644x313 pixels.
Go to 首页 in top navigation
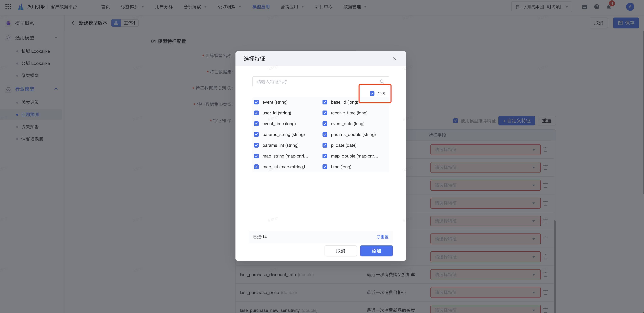click(x=105, y=7)
